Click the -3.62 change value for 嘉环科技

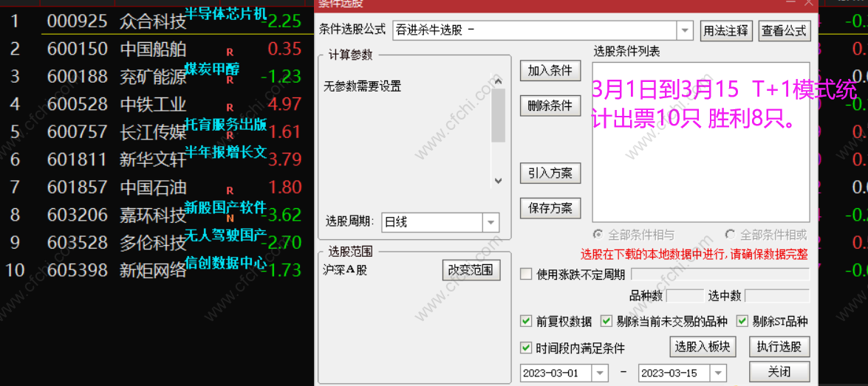tap(282, 215)
